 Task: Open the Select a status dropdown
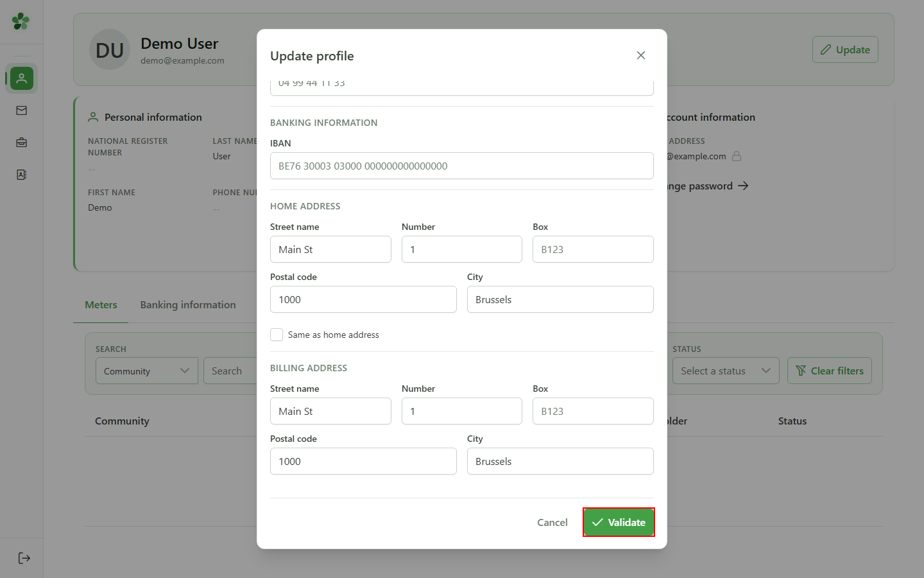pyautogui.click(x=726, y=371)
